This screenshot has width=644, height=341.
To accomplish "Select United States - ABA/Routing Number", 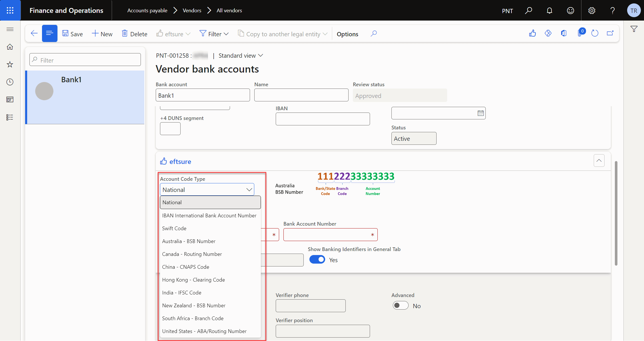I will [x=211, y=331].
